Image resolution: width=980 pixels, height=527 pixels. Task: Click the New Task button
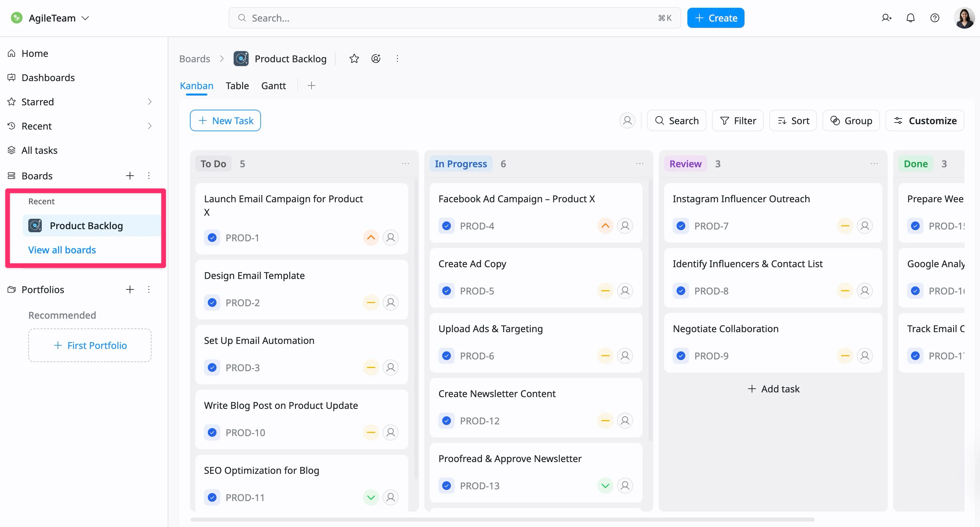click(x=225, y=120)
